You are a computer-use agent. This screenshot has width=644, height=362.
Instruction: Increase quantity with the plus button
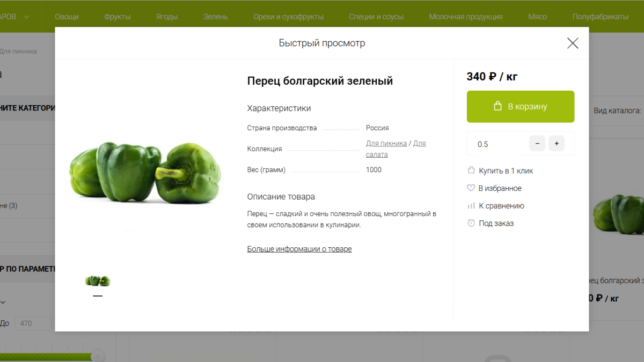(x=557, y=144)
